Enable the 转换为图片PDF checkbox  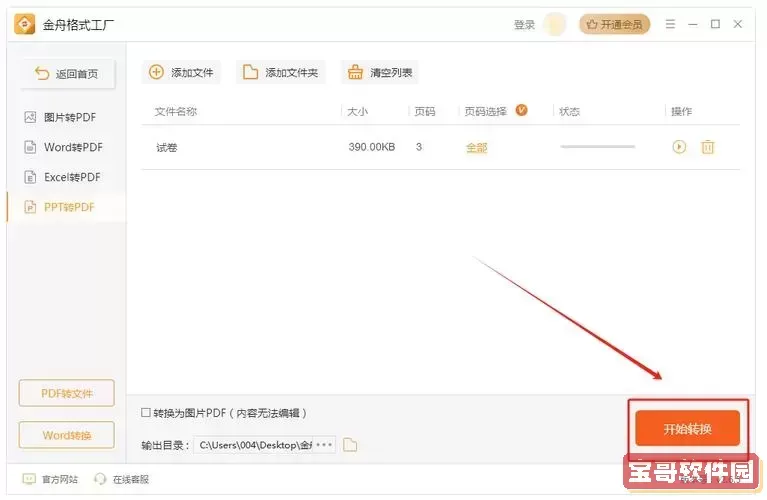pos(147,412)
